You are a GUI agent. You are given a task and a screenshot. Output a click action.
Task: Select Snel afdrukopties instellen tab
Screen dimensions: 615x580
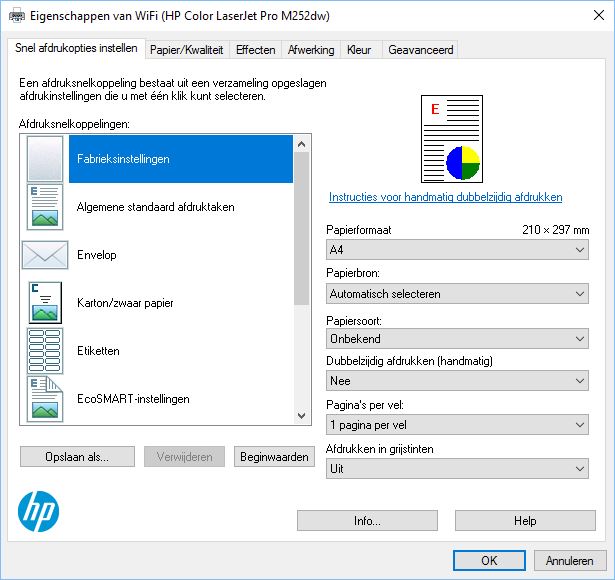pos(76,48)
